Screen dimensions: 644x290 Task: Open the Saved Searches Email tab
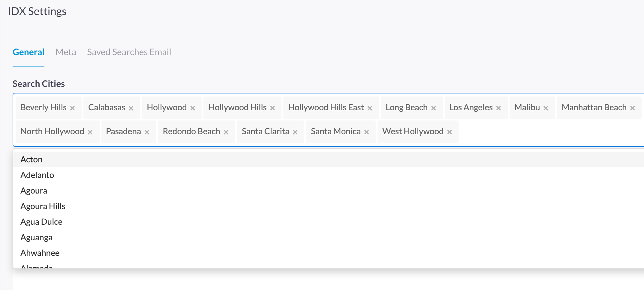tap(129, 52)
